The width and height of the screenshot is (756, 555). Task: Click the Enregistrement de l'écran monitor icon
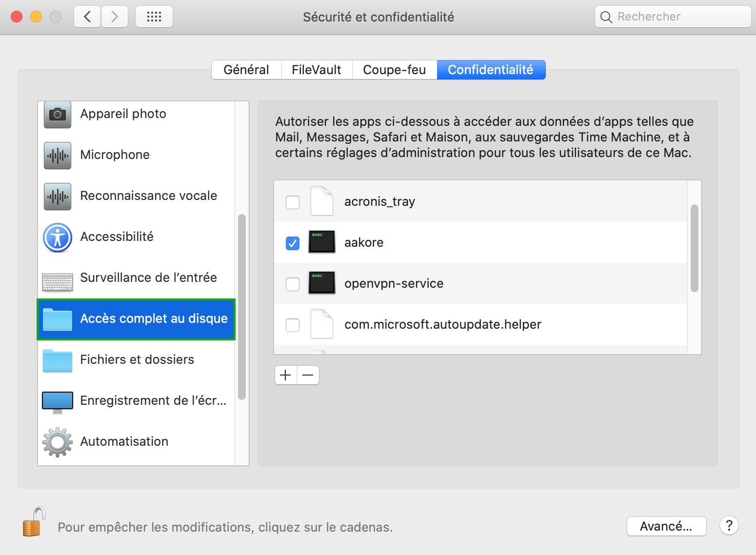point(58,402)
